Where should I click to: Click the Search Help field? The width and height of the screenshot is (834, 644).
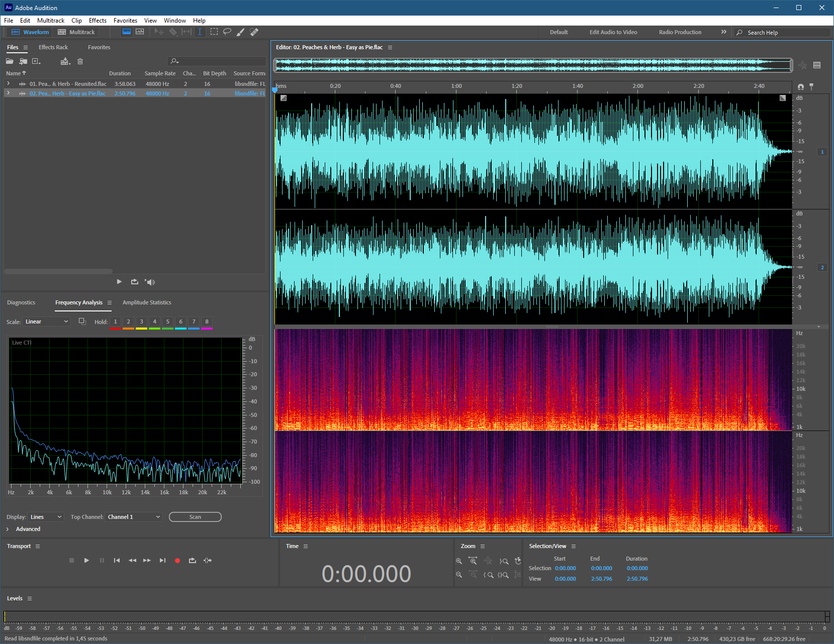782,32
